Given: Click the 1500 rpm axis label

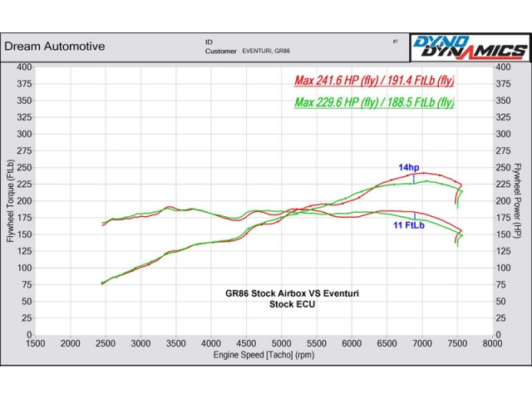Looking at the screenshot, I should [x=35, y=343].
